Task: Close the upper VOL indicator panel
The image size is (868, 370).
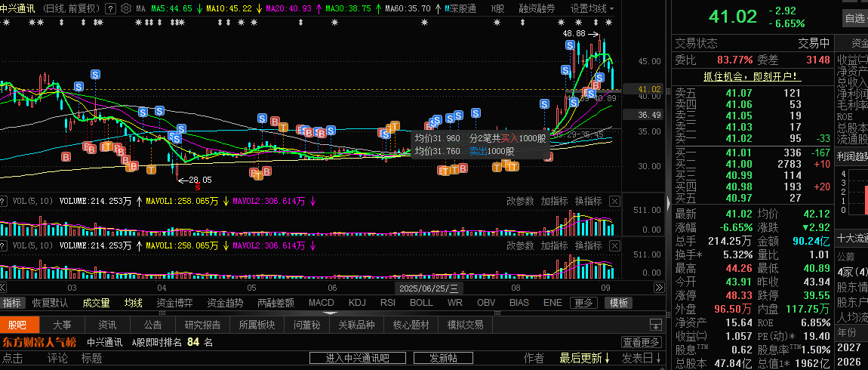Action: point(614,201)
